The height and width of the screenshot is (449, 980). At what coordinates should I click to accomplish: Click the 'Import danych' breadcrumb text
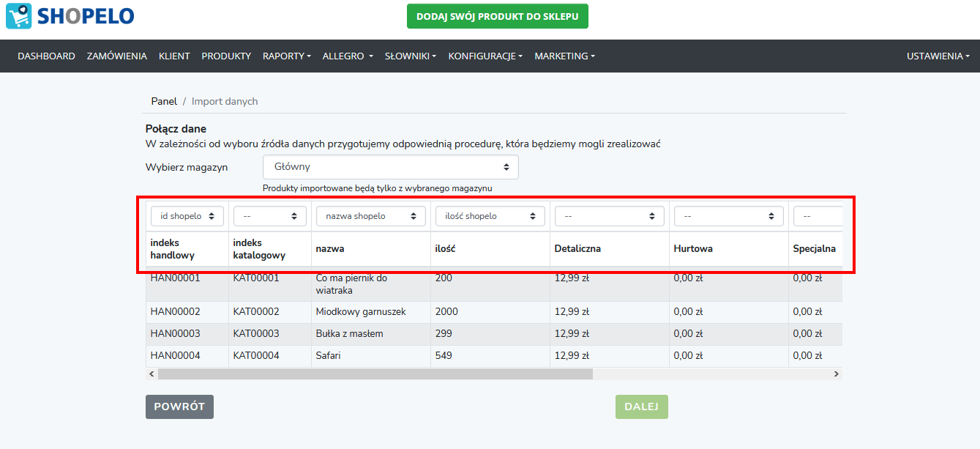225,101
